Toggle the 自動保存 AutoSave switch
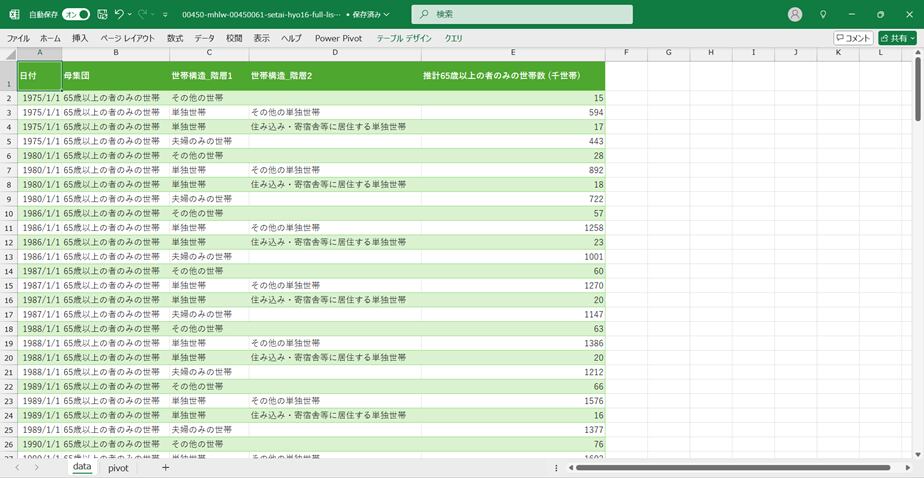924x478 pixels. [x=76, y=15]
